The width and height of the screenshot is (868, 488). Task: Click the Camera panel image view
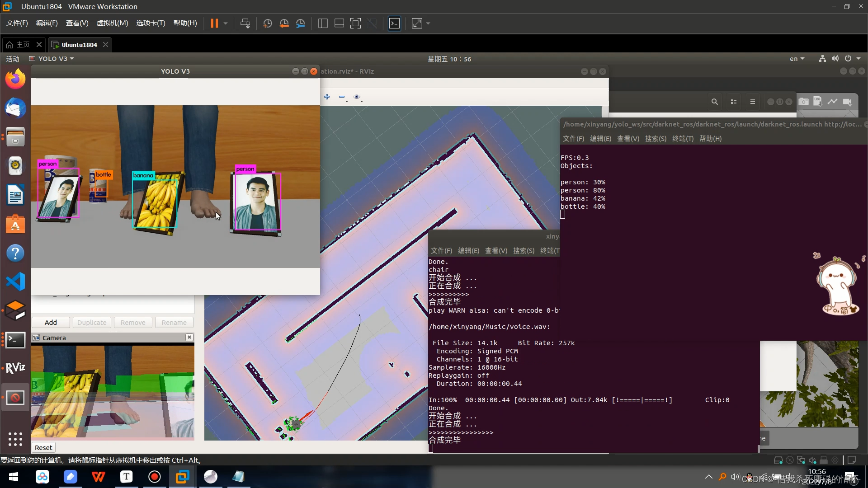(113, 392)
